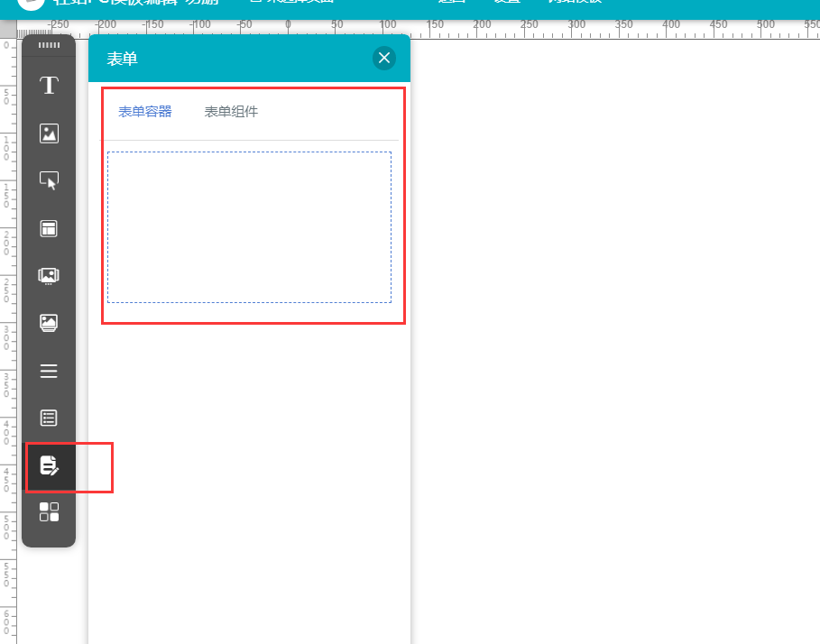Click the highlighted Form tool icon
The height and width of the screenshot is (644, 820).
point(49,465)
